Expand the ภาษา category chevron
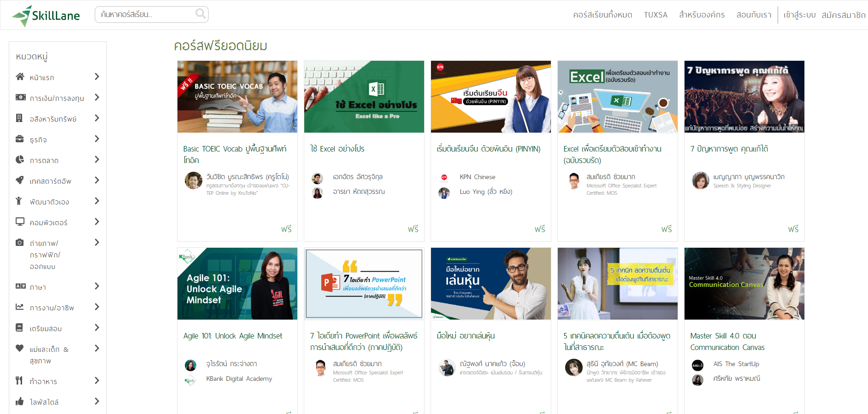The height and width of the screenshot is (414, 868). click(97, 286)
